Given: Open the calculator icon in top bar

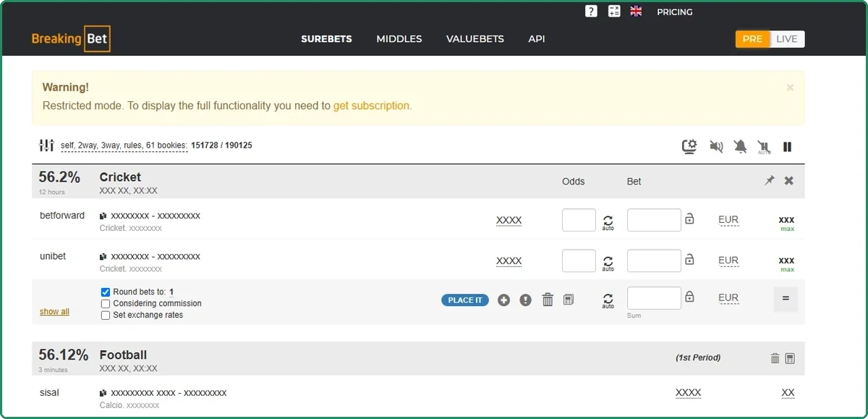Looking at the screenshot, I should pos(614,11).
